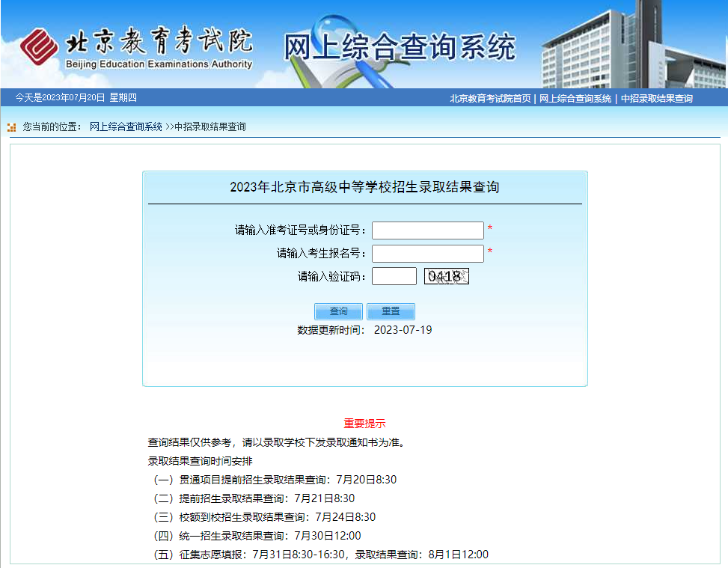Screen dimensions: 728x568
Task: Click the 验证码 text box
Action: (x=394, y=276)
